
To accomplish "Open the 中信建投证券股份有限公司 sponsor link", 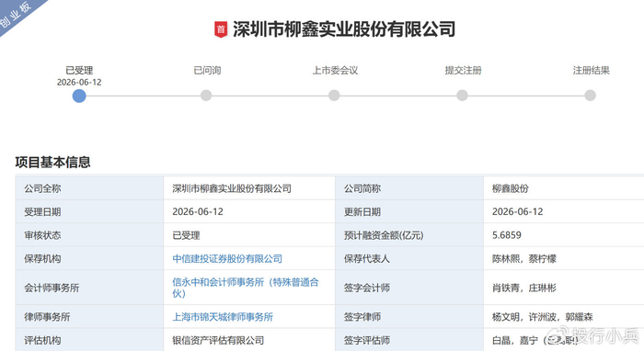I will click(227, 259).
